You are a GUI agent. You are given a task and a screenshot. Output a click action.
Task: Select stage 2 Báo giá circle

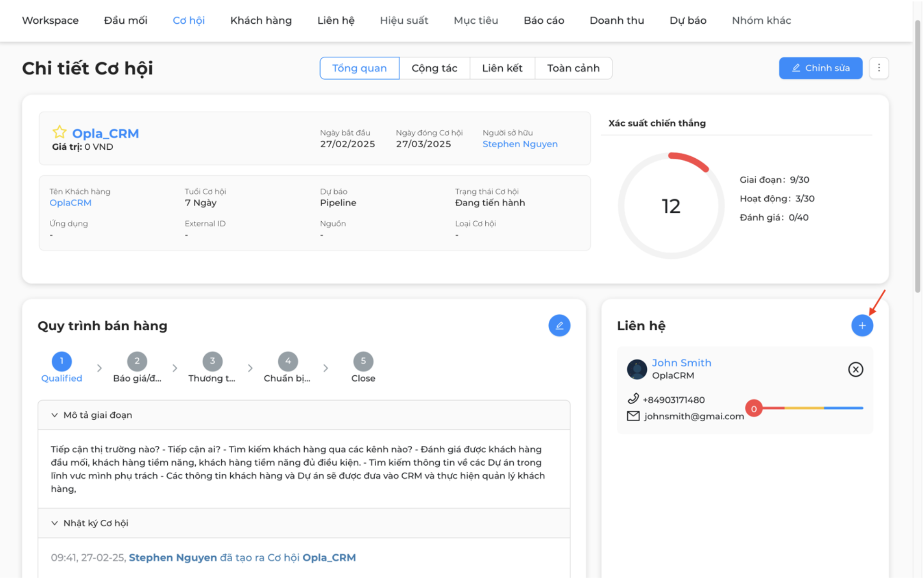coord(137,361)
